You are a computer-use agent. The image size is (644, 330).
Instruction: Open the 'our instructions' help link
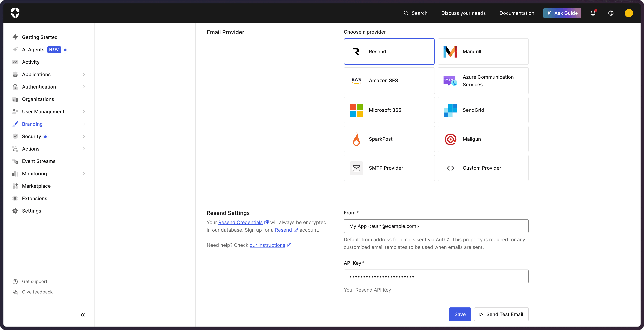pyautogui.click(x=267, y=245)
